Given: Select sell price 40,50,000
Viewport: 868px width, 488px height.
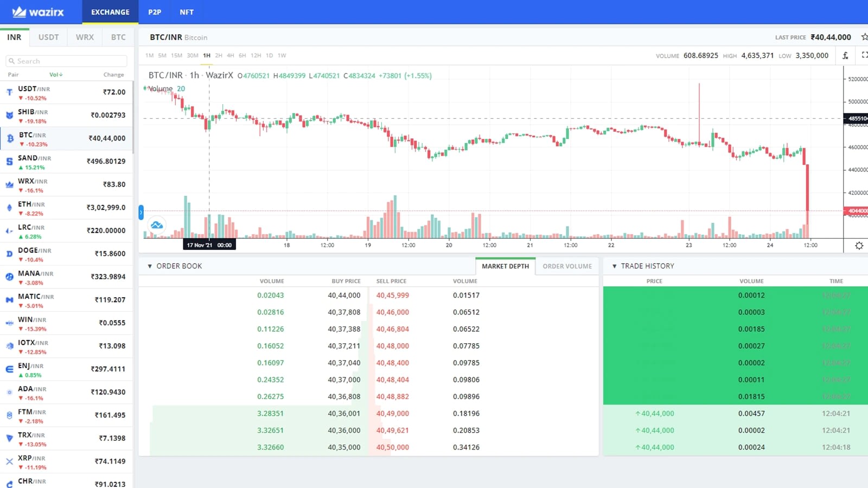Looking at the screenshot, I should (393, 447).
